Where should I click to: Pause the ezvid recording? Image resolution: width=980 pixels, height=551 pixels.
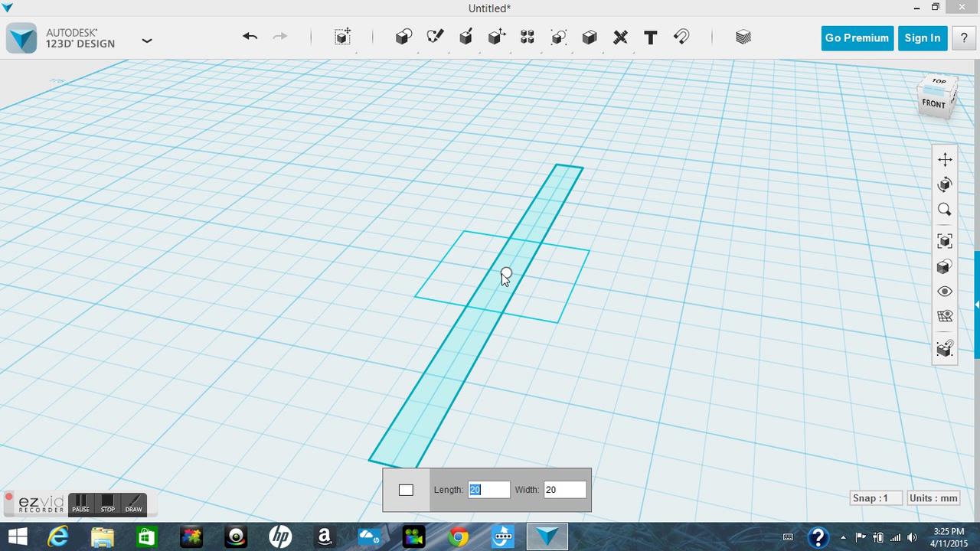80,504
